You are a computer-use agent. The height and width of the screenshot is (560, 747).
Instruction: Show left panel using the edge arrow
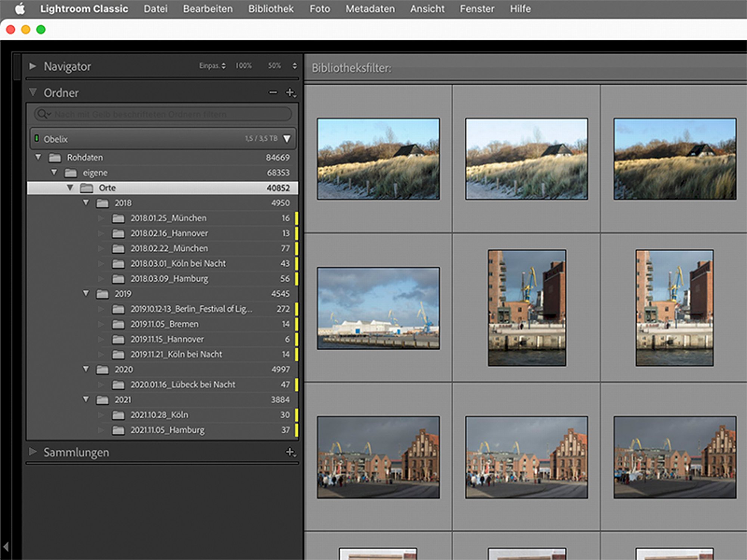point(6,547)
